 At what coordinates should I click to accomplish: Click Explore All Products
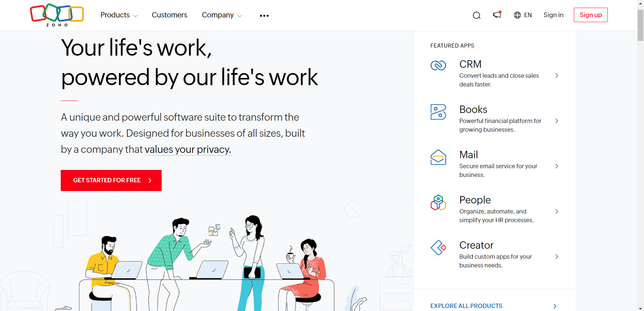click(466, 306)
